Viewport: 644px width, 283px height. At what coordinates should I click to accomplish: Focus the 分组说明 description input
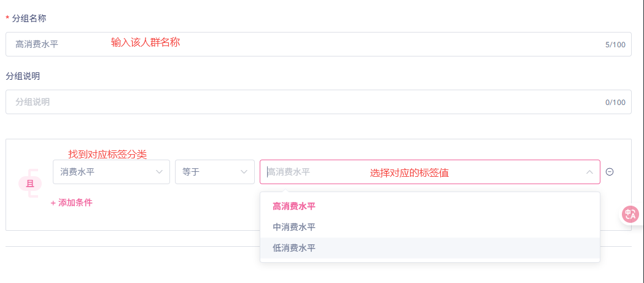tap(318, 102)
